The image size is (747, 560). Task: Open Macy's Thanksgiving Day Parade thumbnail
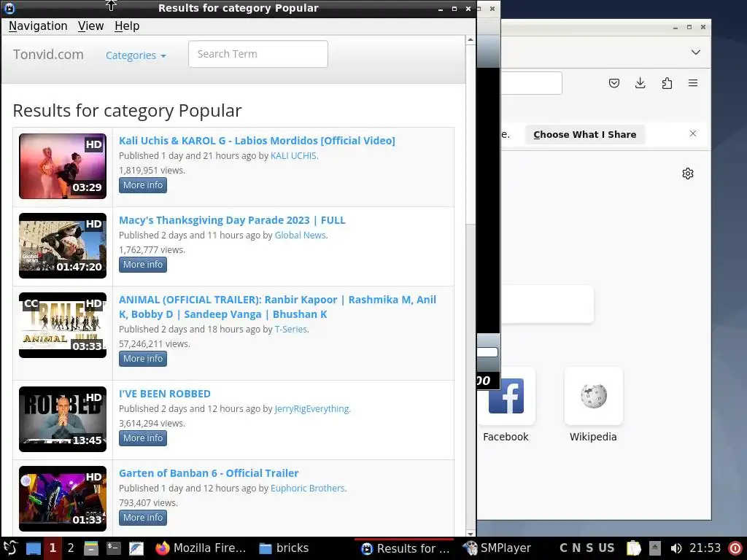(63, 246)
